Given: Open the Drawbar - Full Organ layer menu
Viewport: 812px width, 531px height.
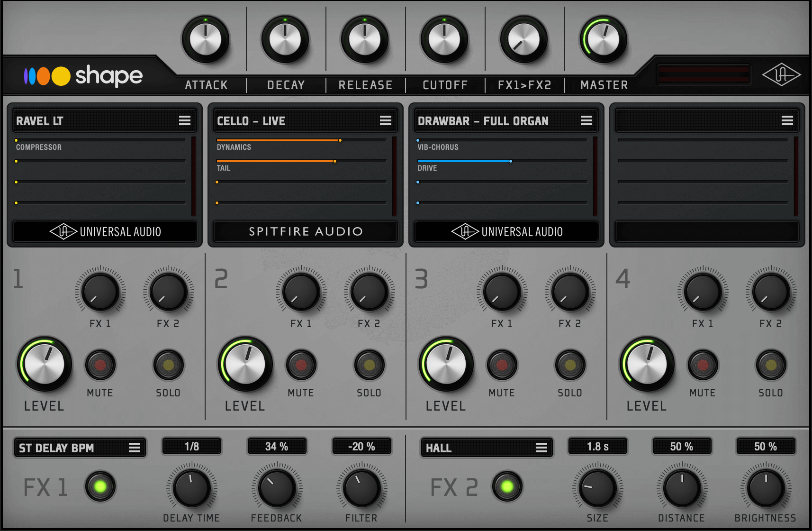Looking at the screenshot, I should [586, 120].
